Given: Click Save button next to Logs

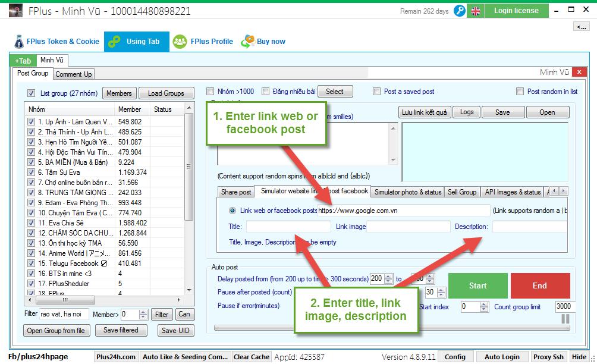Looking at the screenshot, I should tap(502, 112).
